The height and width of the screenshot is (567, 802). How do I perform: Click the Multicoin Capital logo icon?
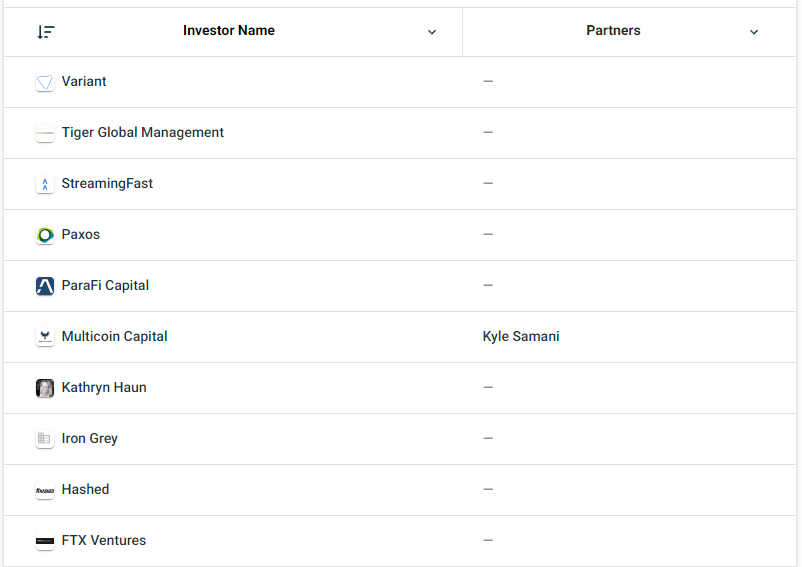point(45,337)
